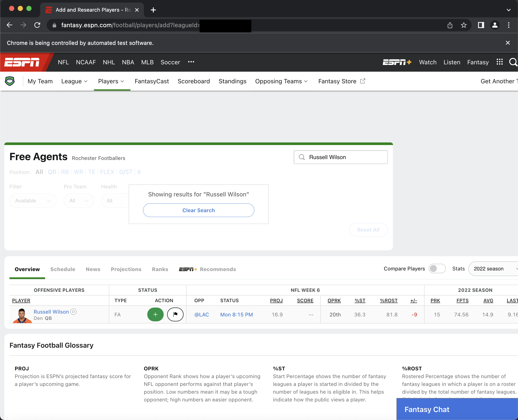This screenshot has width=518, height=420.
Task: Bookmark this page with star icon
Action: 464,25
